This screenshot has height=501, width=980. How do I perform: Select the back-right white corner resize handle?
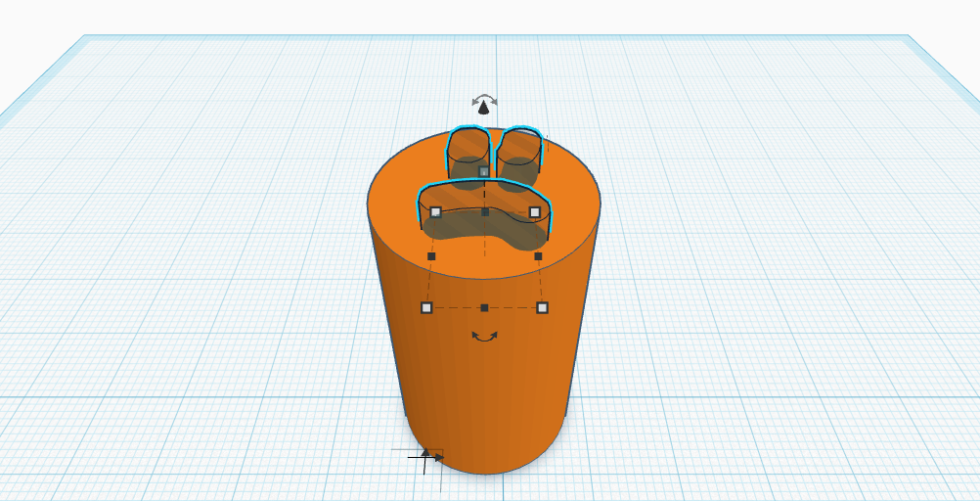coord(534,212)
